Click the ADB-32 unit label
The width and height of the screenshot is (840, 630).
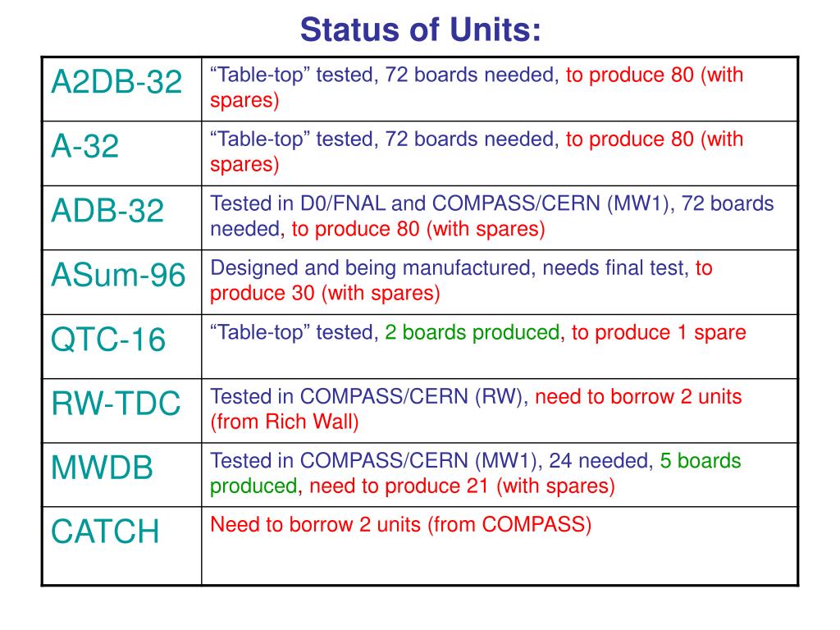pos(107,211)
